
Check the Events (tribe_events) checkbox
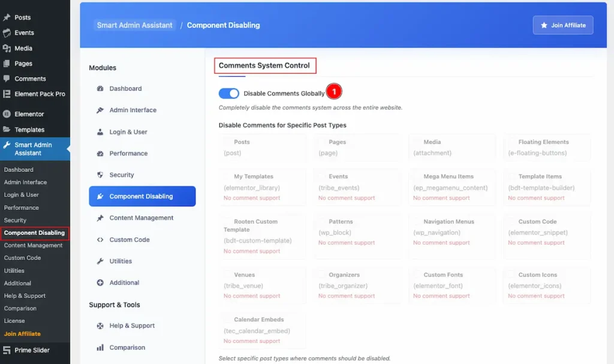[x=322, y=176]
